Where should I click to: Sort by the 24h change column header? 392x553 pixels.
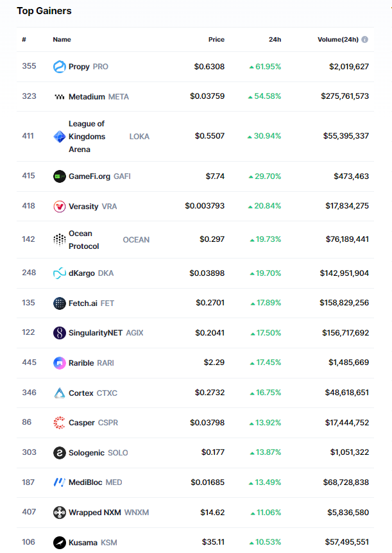275,40
